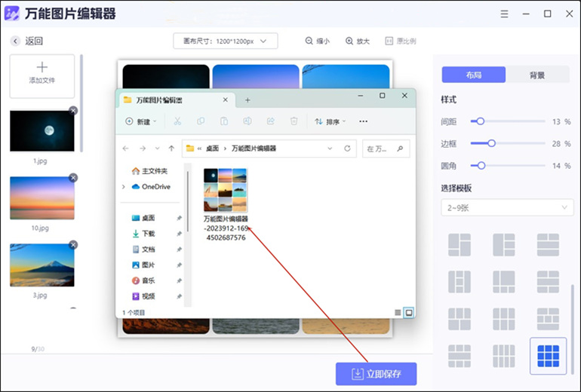Click 桌面 in the address breadcrumb
581x392 pixels.
(x=212, y=149)
